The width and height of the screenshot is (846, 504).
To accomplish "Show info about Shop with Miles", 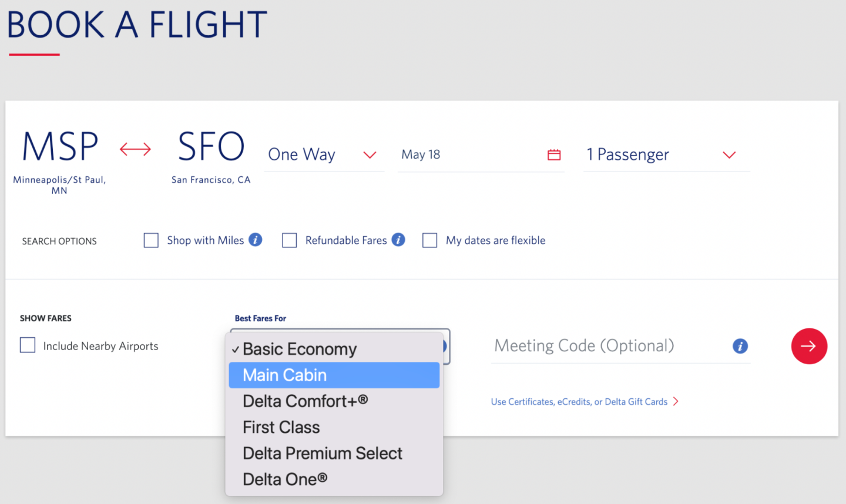I will coord(255,240).
